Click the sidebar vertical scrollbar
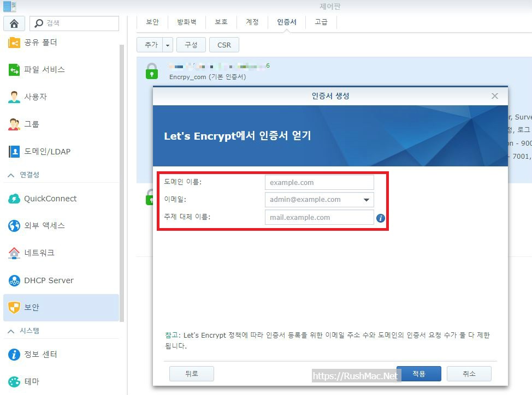532x395 pixels. [121, 183]
